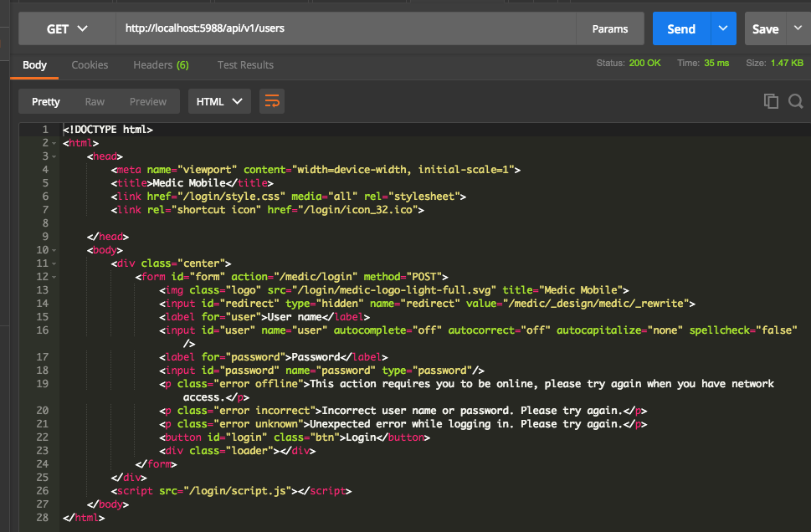Viewport: 811px width, 532px height.
Task: Open the Headers (6) tab
Action: pos(161,65)
